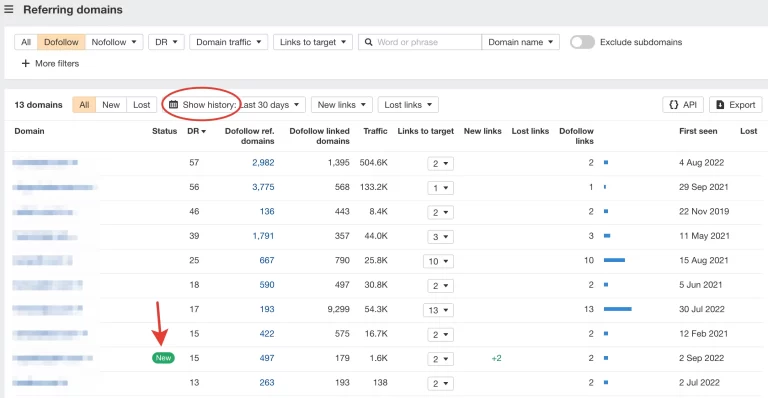
Task: Open the 136 dofollow ref. domains link
Action: (267, 211)
